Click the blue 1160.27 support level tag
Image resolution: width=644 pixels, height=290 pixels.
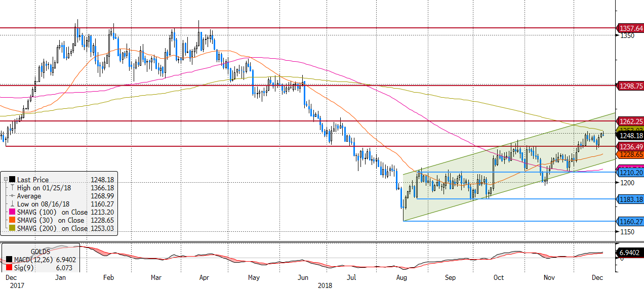tap(630, 221)
